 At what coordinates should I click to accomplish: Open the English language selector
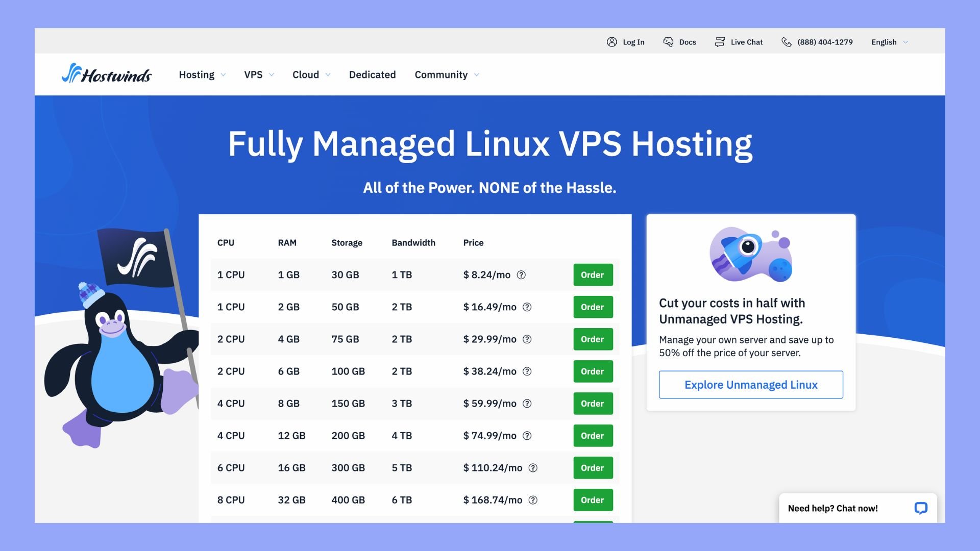coord(889,42)
